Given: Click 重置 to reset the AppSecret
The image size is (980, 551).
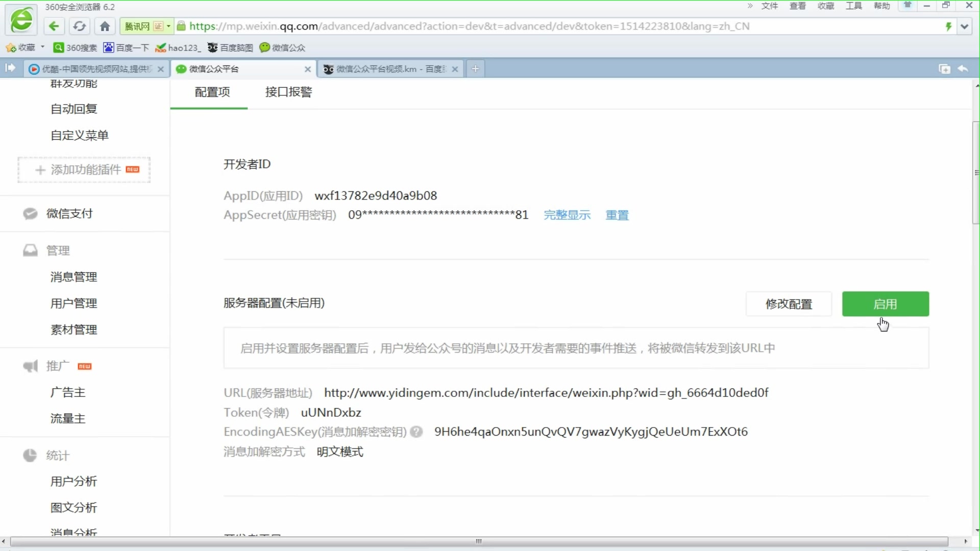Looking at the screenshot, I should (617, 215).
